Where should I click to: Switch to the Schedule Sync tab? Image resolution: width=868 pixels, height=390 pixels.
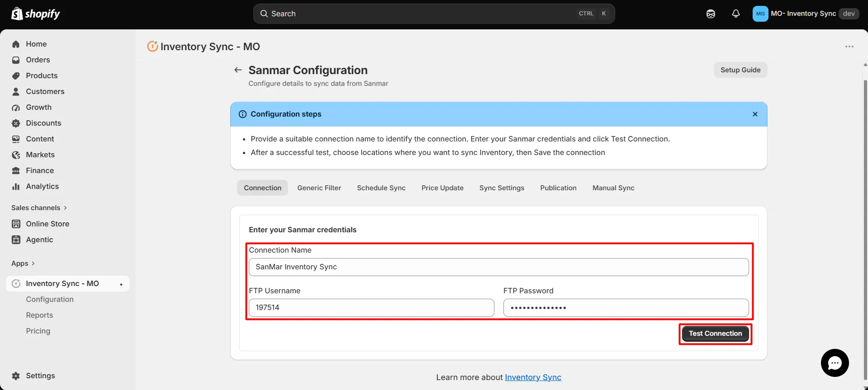[x=381, y=188]
